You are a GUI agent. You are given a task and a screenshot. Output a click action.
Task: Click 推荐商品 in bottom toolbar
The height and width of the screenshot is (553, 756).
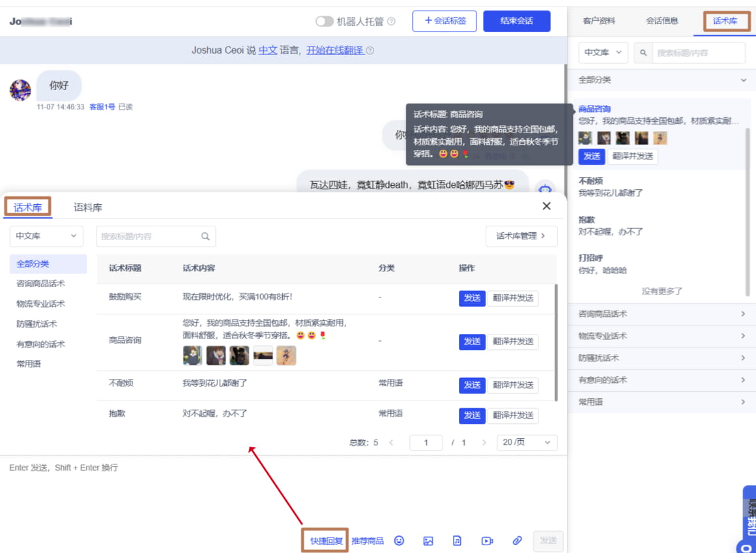click(368, 541)
